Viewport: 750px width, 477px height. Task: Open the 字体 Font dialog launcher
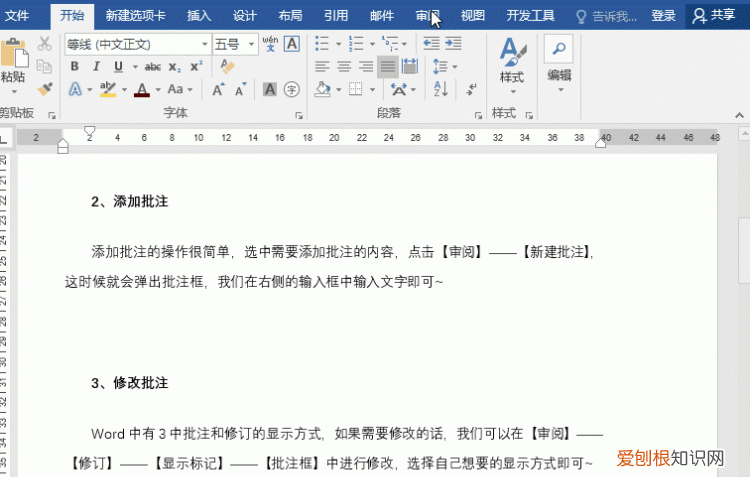point(299,115)
